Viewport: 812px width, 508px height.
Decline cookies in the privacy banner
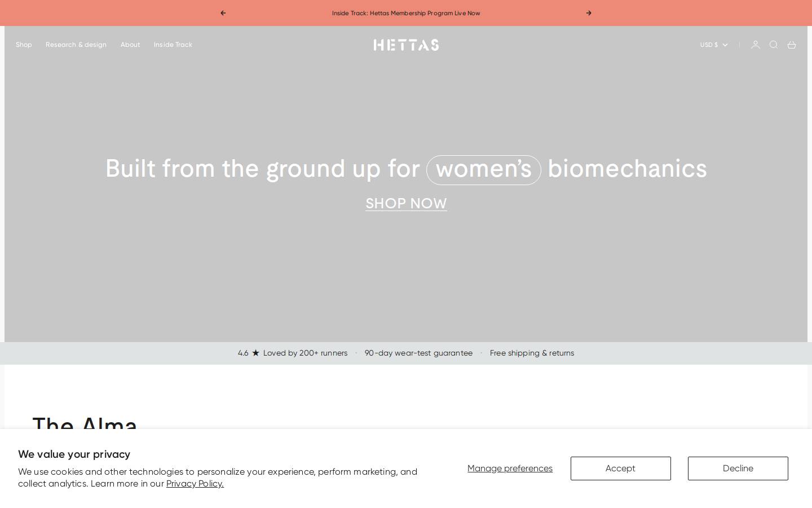pyautogui.click(x=738, y=468)
